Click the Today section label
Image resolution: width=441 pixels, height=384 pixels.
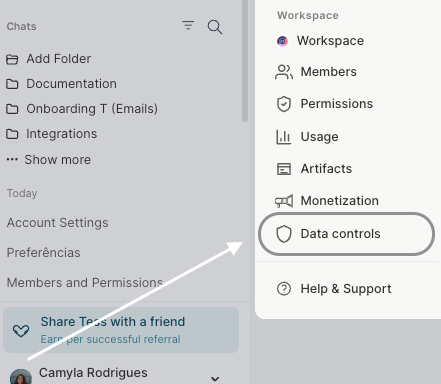22,193
